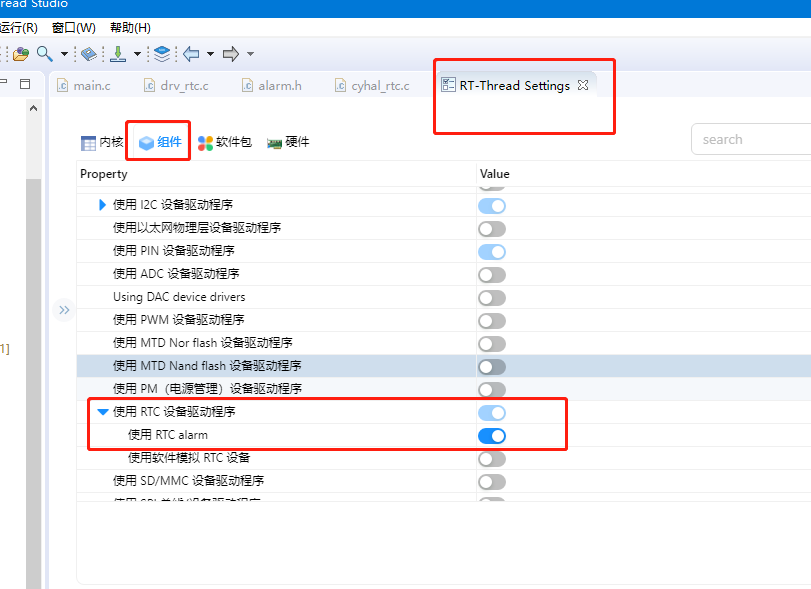Maximize the left side panel
Screen dimensions: 811x589
[x=25, y=84]
